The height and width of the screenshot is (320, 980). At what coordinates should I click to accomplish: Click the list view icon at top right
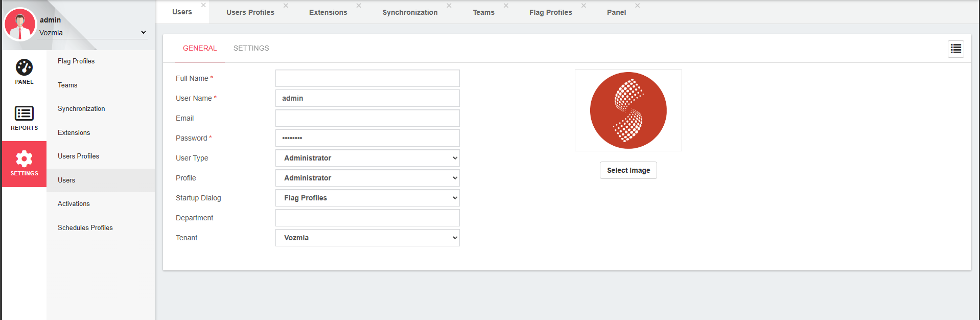pos(955,49)
